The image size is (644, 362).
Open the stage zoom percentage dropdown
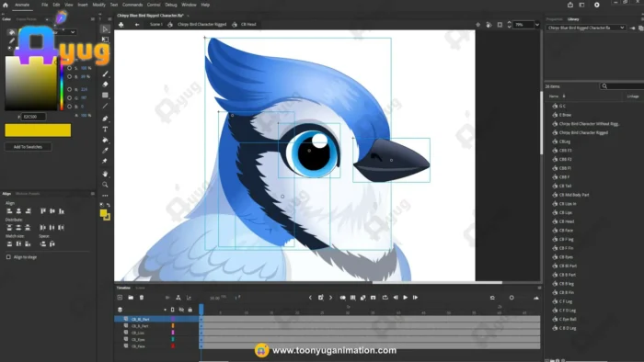click(536, 25)
